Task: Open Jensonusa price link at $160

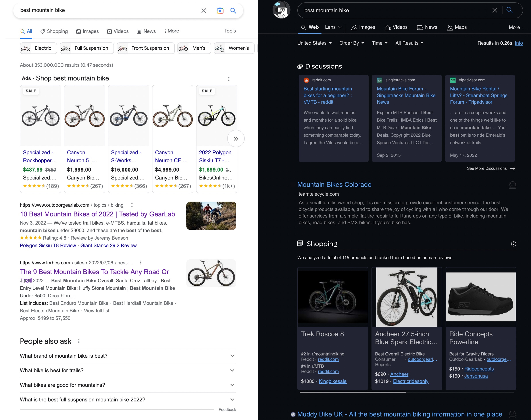Action: pyautogui.click(x=476, y=376)
